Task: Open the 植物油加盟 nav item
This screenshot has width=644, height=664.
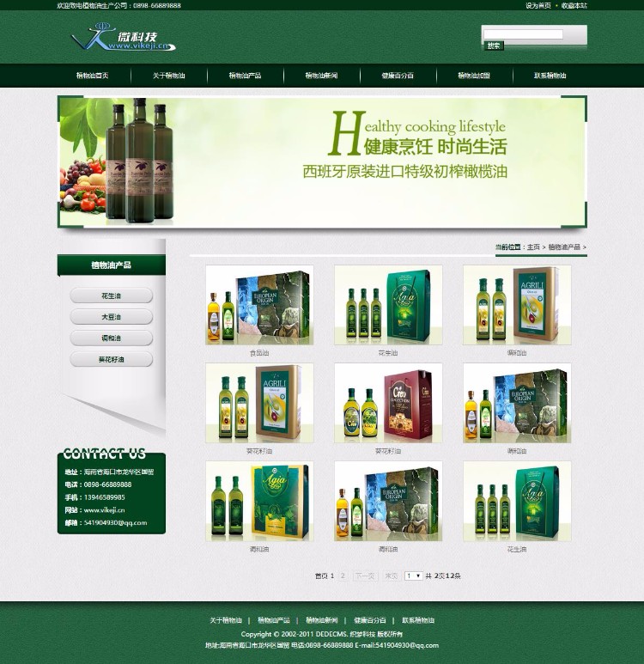Action: (x=474, y=76)
